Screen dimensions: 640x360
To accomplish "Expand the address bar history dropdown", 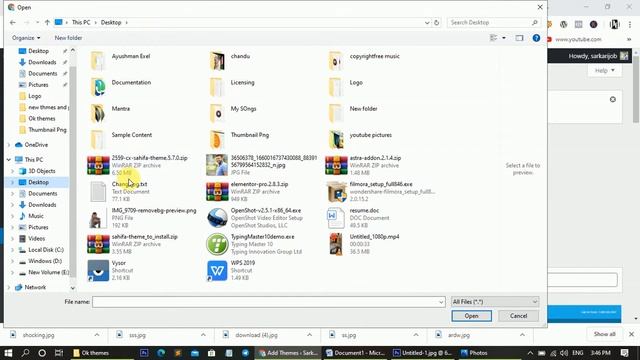I will tap(427, 22).
